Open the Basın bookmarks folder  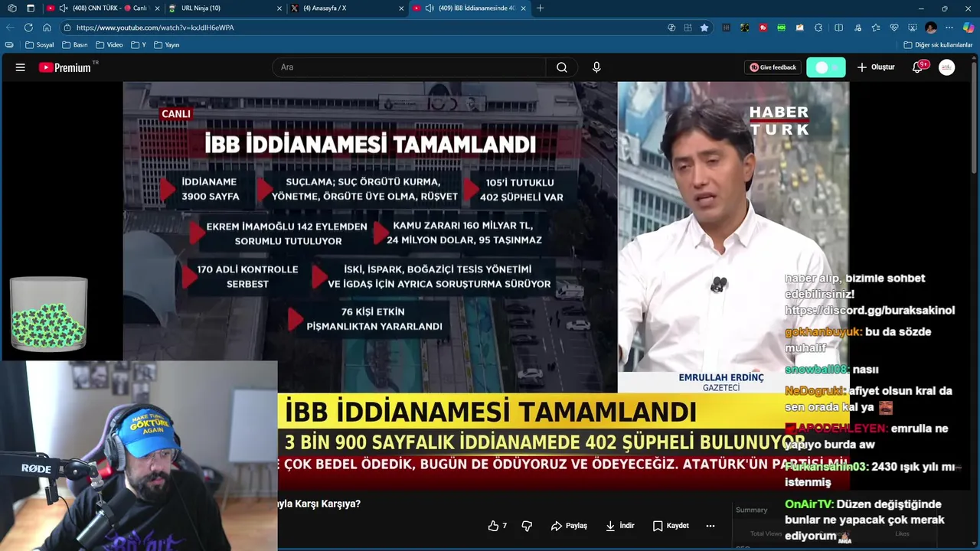(x=75, y=45)
